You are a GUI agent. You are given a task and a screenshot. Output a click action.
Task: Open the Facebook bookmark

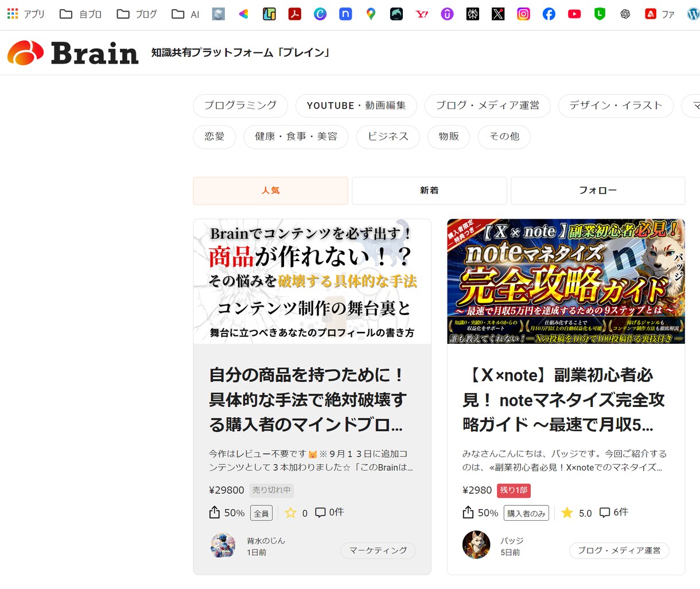pos(549,14)
